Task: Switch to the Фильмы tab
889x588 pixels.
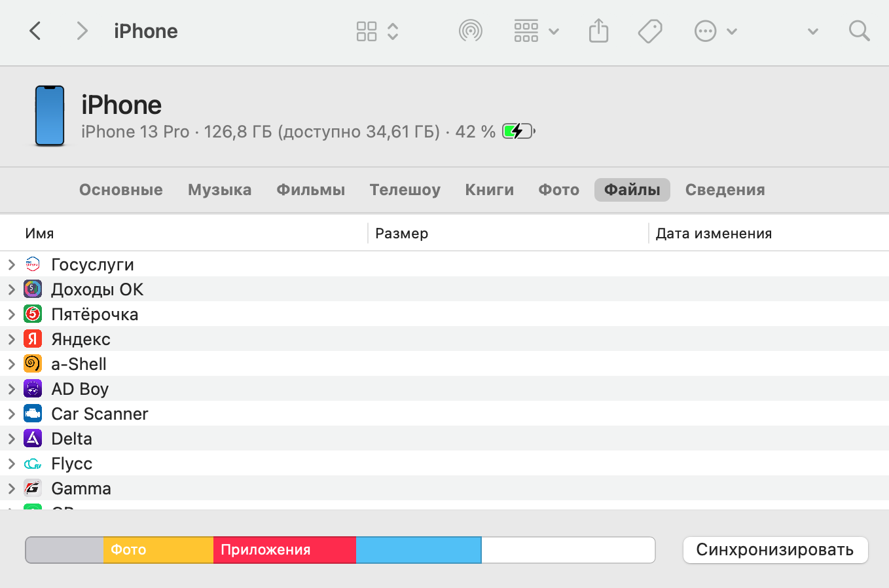Action: pos(310,190)
